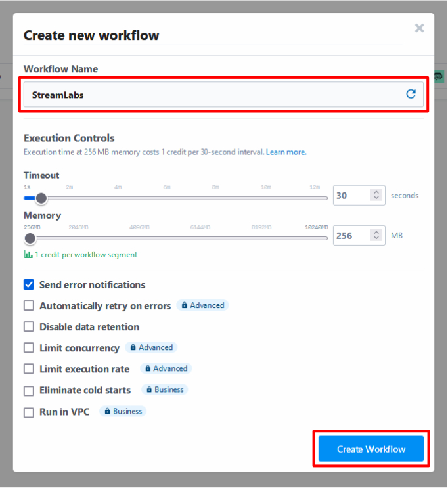Image resolution: width=448 pixels, height=488 pixels.
Task: Click Create Workflow button
Action: [371, 449]
